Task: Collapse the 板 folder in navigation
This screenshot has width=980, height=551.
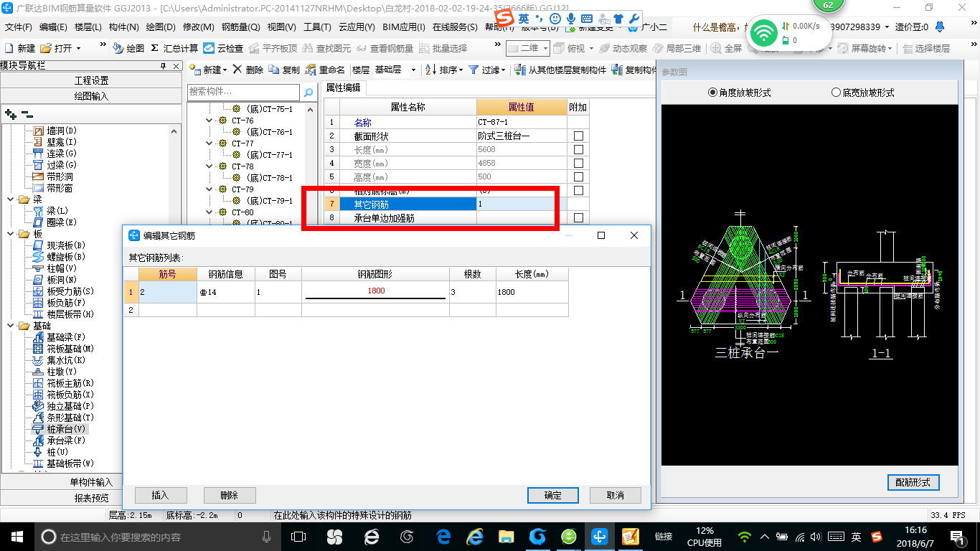Action: [x=10, y=234]
